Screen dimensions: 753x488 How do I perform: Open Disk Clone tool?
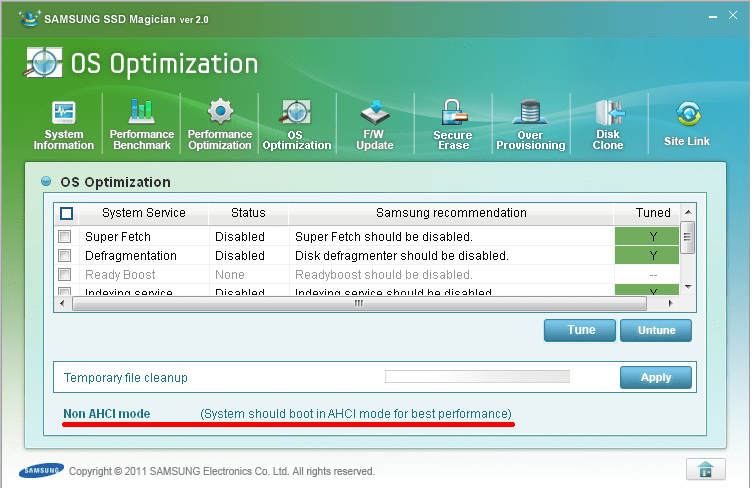608,125
